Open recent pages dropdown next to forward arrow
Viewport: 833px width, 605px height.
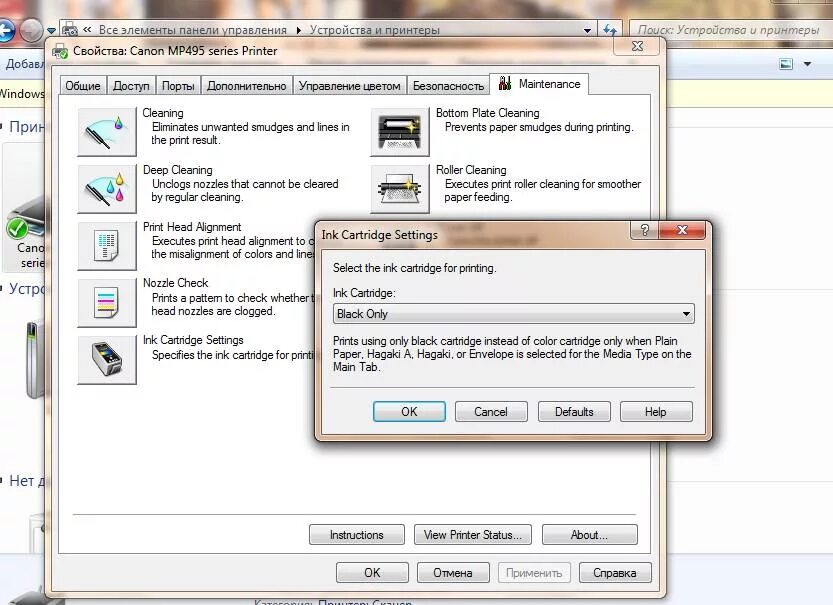pyautogui.click(x=51, y=31)
